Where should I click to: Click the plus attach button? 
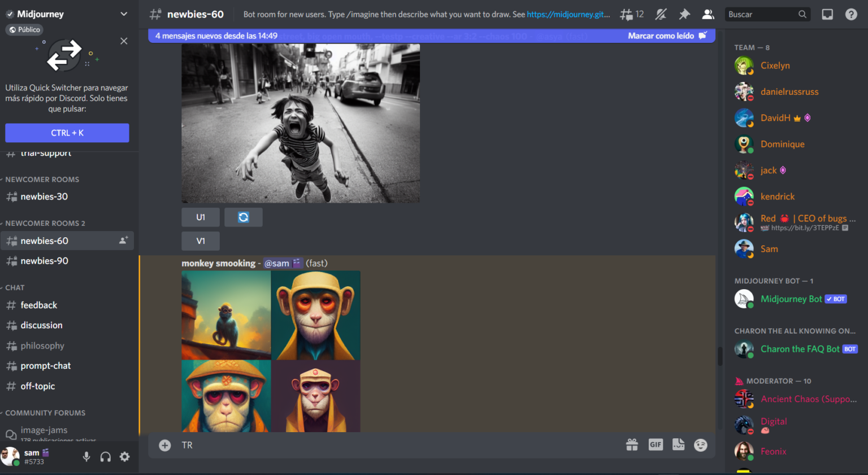tap(165, 446)
